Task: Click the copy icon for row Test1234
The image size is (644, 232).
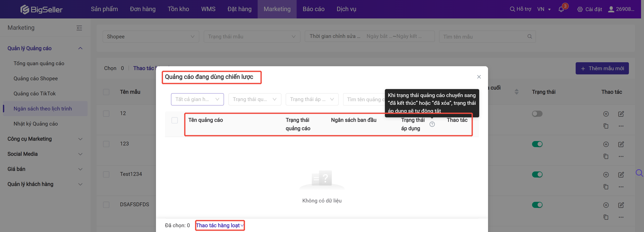Action: pyautogui.click(x=606, y=187)
